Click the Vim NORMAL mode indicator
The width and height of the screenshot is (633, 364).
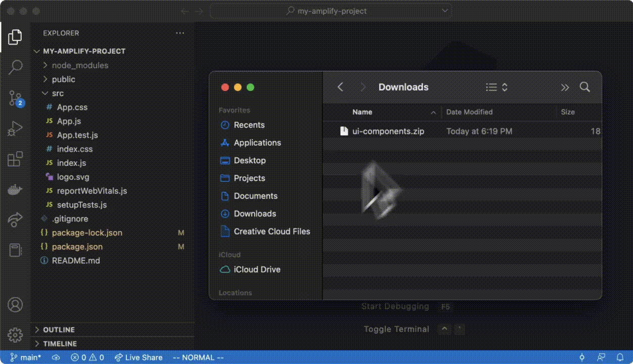(199, 357)
